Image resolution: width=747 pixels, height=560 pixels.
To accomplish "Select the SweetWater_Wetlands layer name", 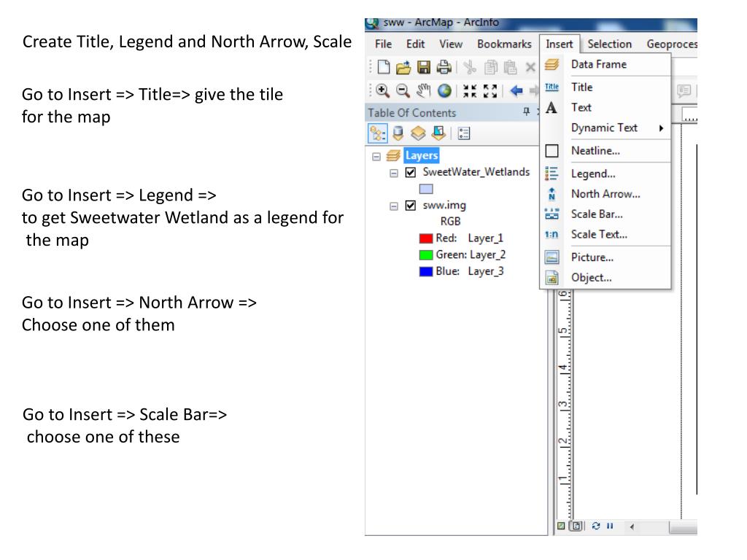I will 476,172.
